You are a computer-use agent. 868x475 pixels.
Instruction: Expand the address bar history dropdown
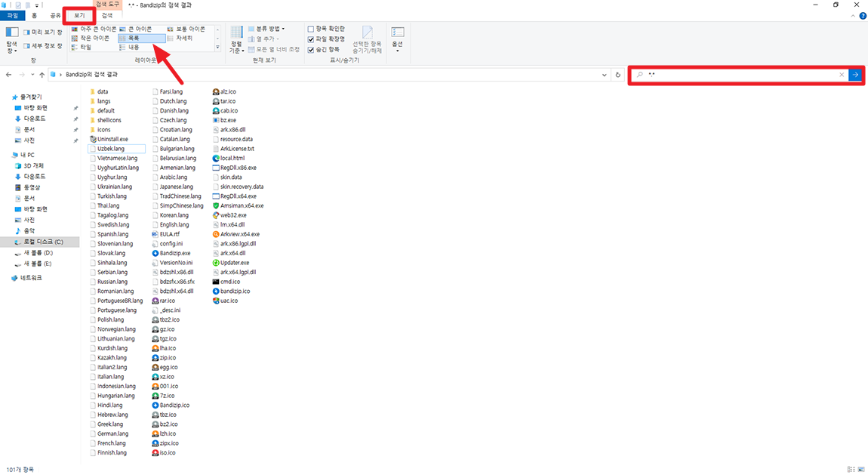click(604, 75)
